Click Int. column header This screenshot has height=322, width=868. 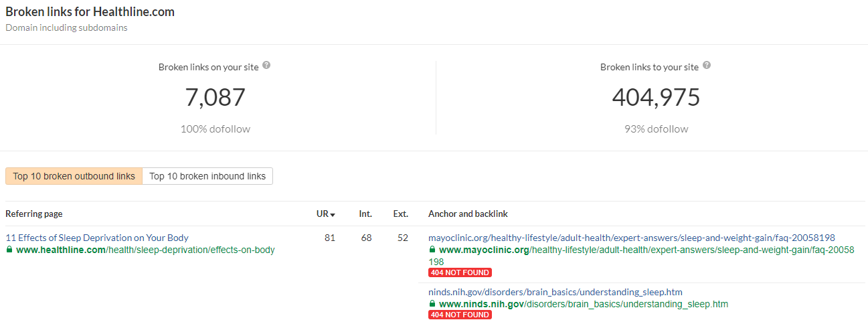(x=365, y=214)
